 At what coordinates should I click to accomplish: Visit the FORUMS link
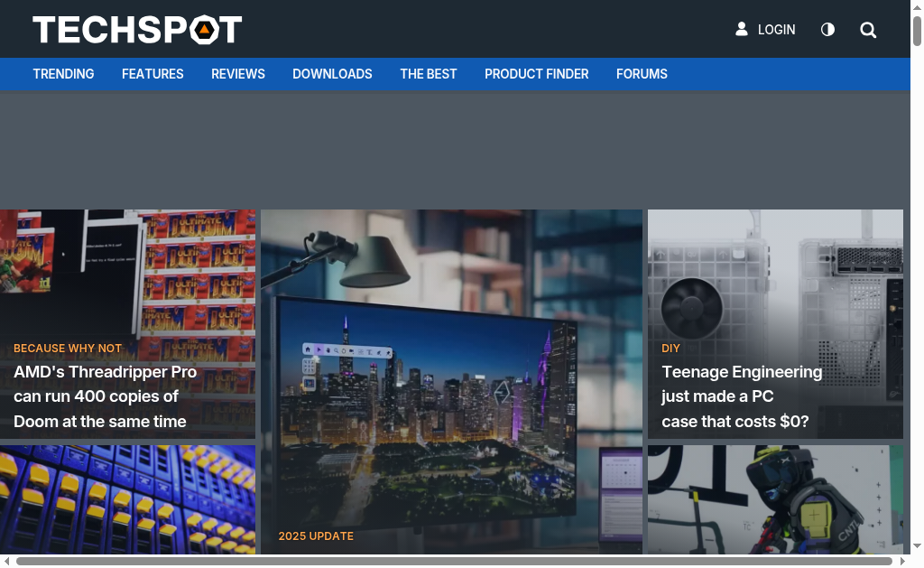[x=642, y=74]
